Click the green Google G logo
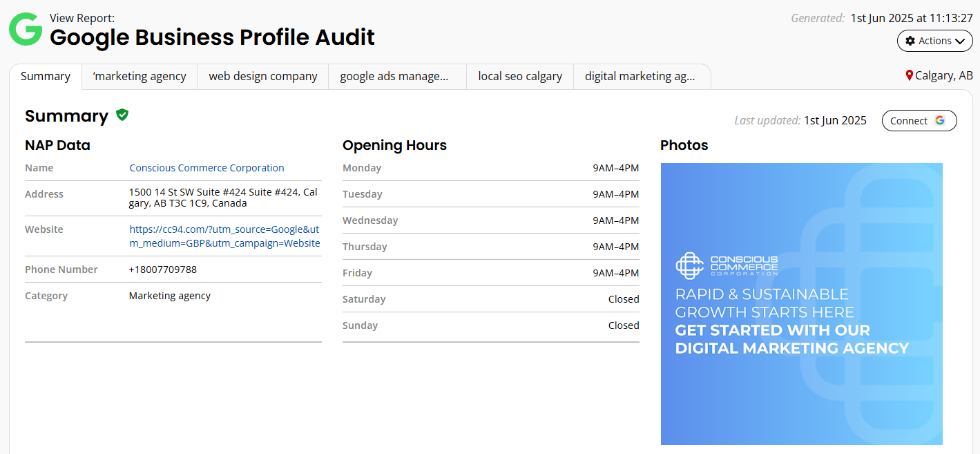Screen dimensions: 980x454 point(26,29)
